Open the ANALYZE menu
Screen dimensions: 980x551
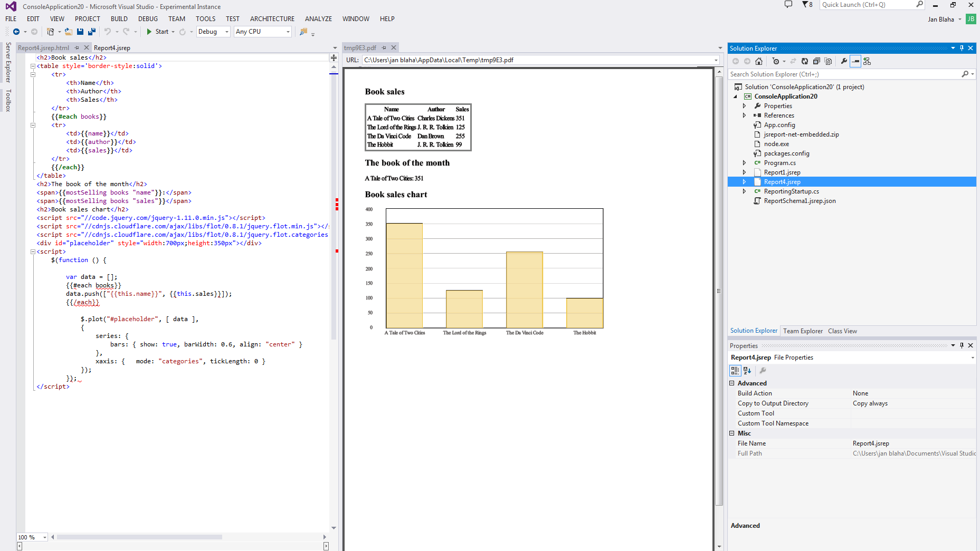(x=319, y=18)
